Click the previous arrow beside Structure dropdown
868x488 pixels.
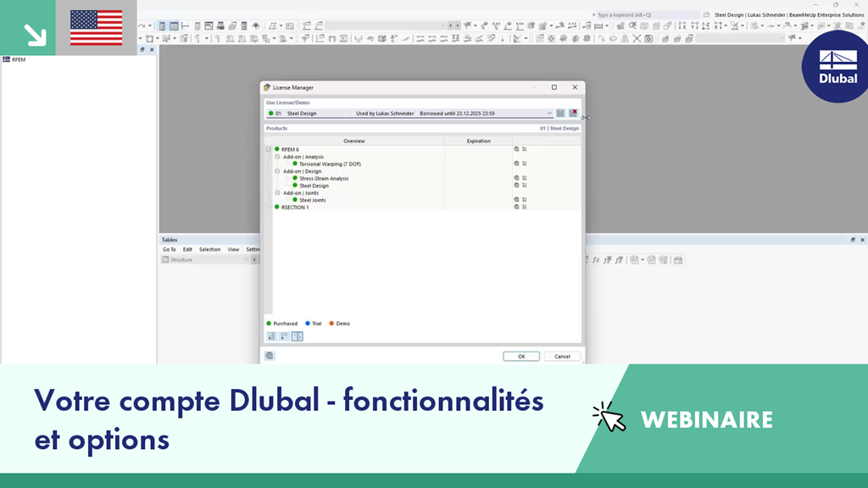click(254, 259)
